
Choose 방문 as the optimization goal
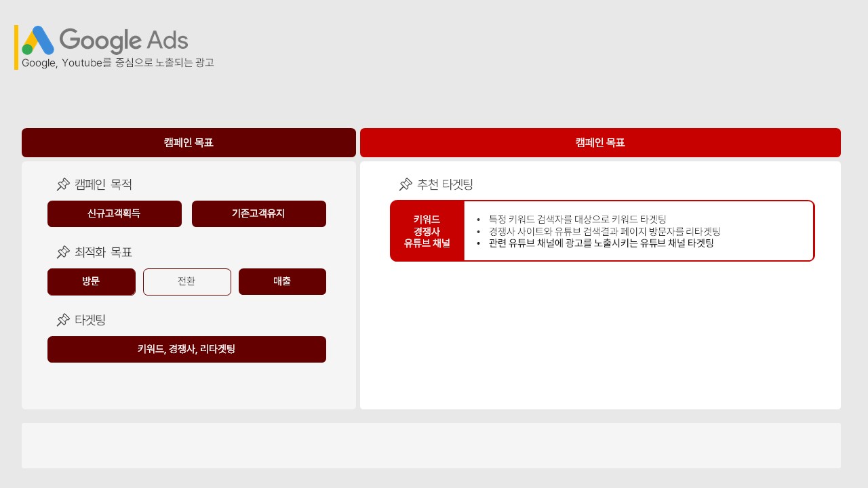click(91, 282)
